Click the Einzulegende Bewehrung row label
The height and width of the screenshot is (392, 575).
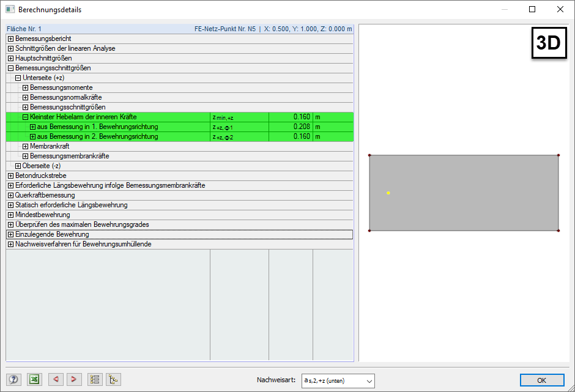pos(52,234)
